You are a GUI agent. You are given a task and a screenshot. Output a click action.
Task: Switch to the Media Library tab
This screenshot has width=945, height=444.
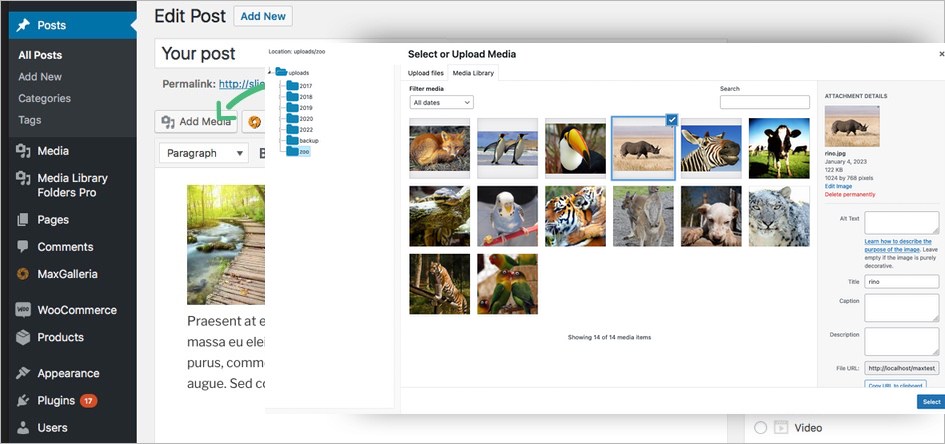tap(472, 73)
